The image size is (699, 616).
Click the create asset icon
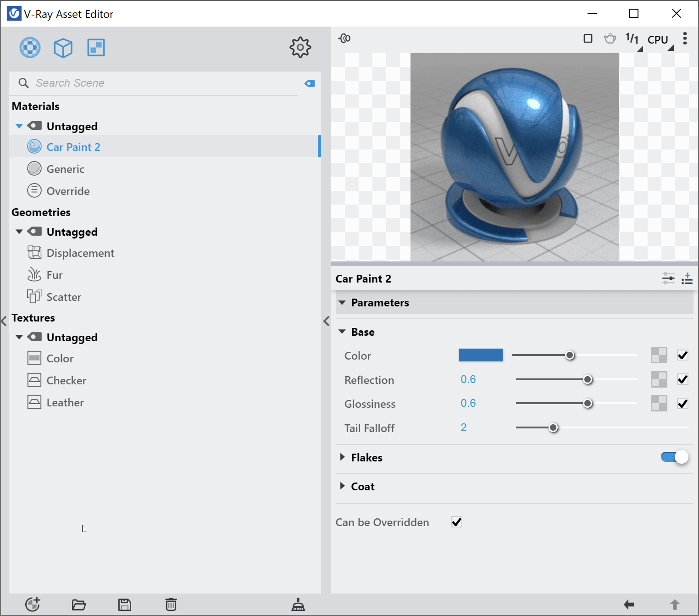coord(33,605)
